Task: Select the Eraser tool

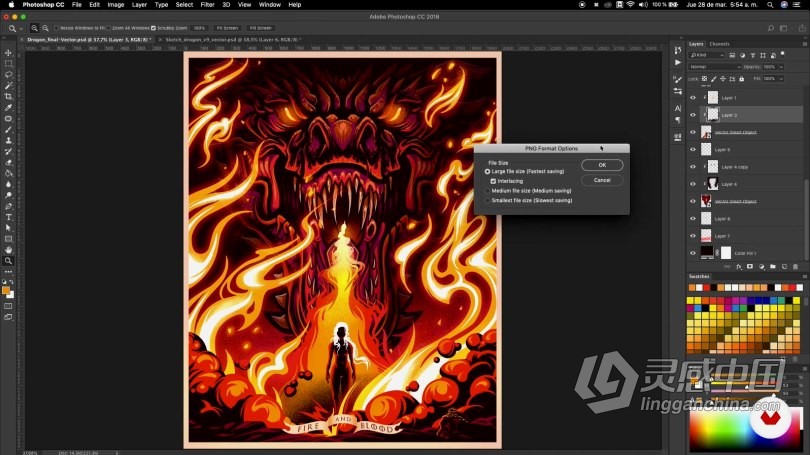Action: [x=8, y=162]
